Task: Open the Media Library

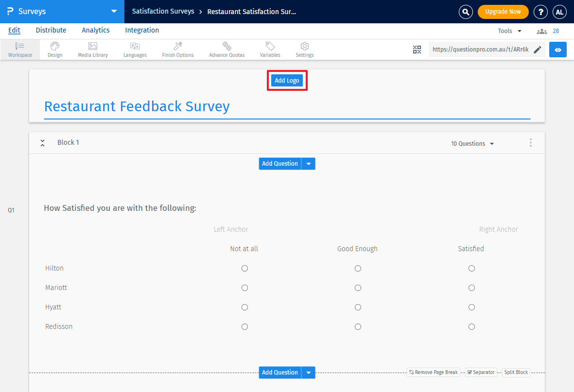Action: [92, 49]
